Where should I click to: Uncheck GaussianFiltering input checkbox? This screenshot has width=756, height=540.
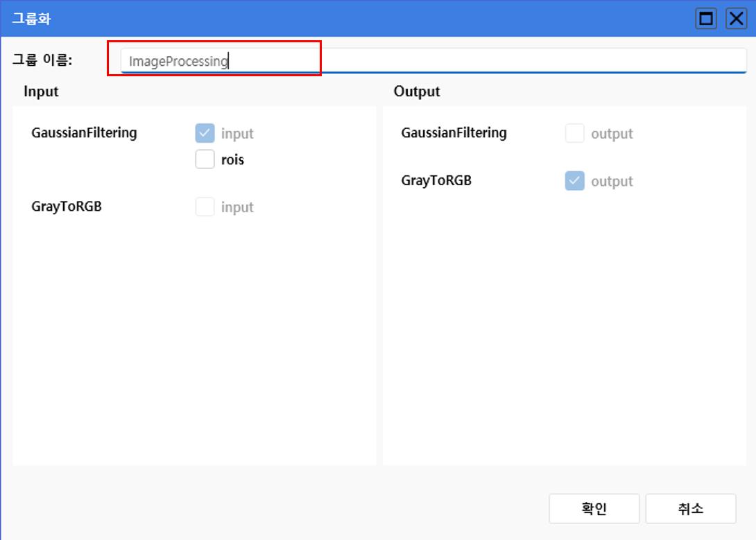[205, 133]
